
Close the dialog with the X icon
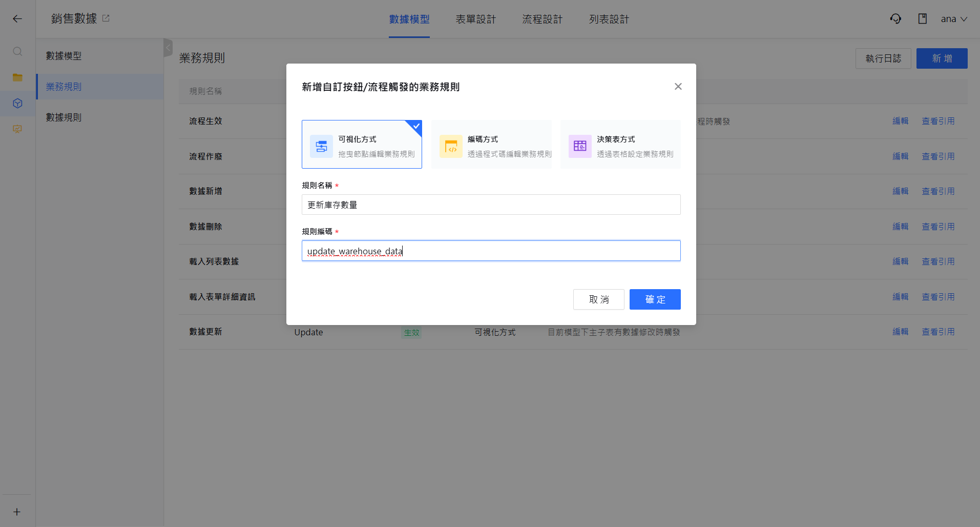coord(678,87)
